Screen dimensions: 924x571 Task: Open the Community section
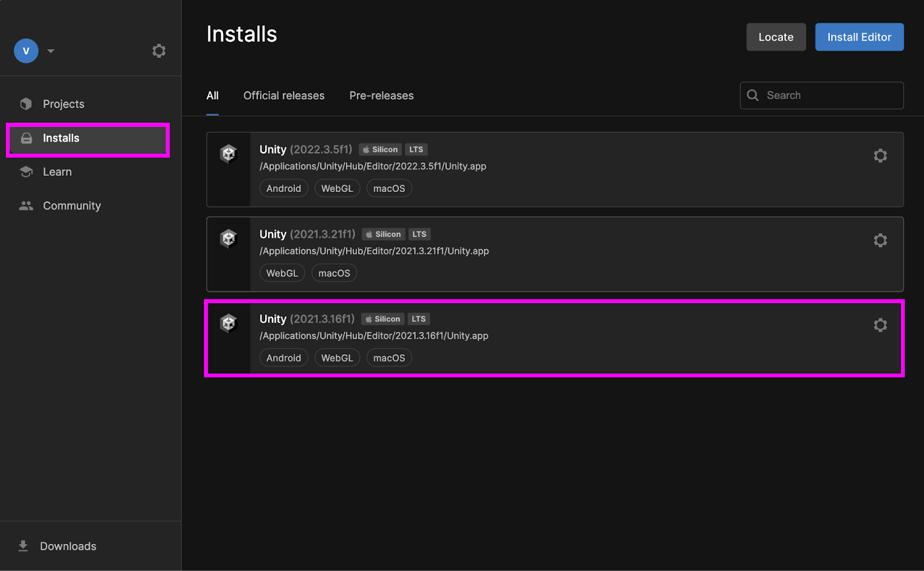(x=71, y=206)
